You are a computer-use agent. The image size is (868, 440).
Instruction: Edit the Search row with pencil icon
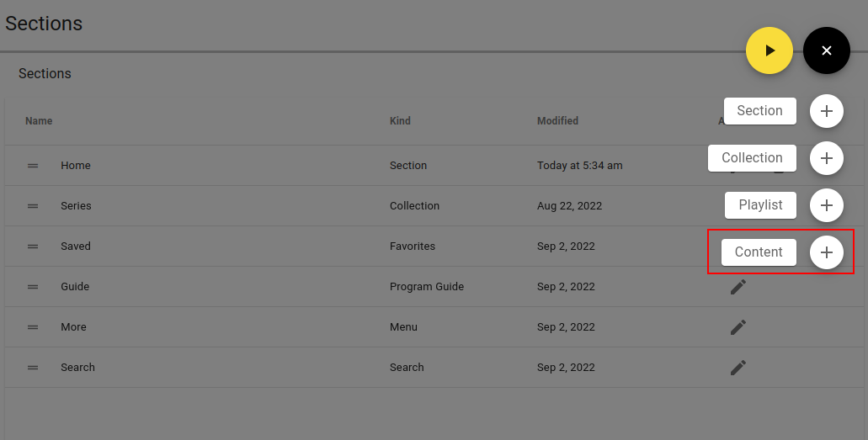tap(738, 368)
